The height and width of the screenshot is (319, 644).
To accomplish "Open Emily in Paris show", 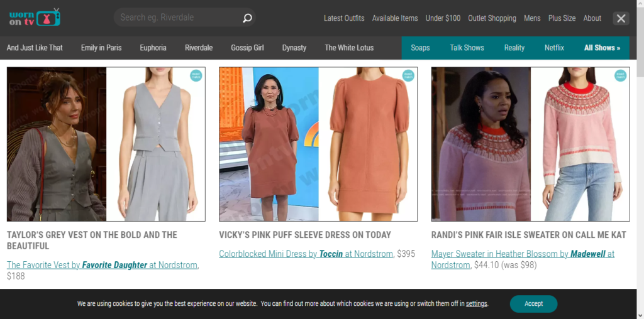I will click(101, 48).
